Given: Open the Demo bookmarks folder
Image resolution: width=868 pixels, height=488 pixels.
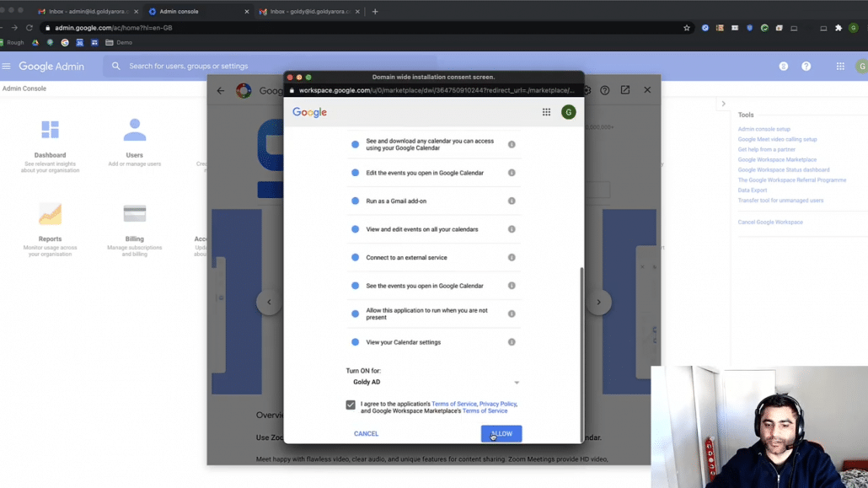Looking at the screenshot, I should point(119,43).
